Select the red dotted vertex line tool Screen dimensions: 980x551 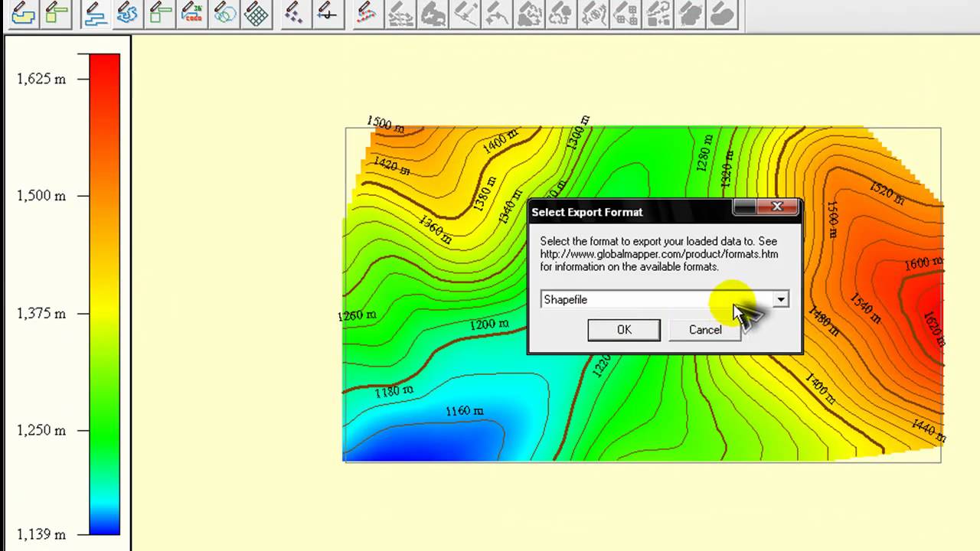click(368, 13)
